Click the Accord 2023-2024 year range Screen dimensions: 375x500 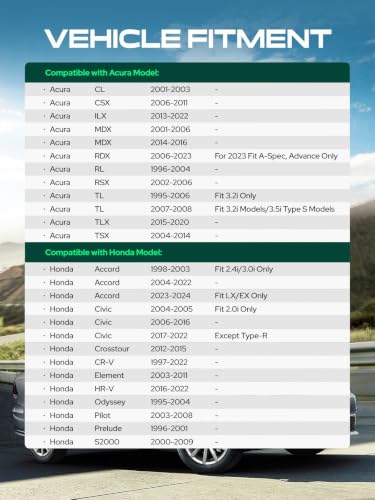tap(170, 296)
